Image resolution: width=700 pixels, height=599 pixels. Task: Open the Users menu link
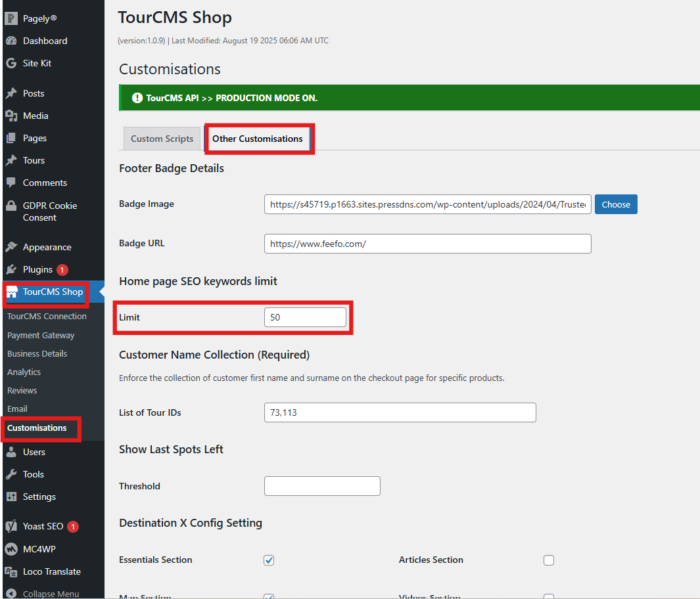34,452
